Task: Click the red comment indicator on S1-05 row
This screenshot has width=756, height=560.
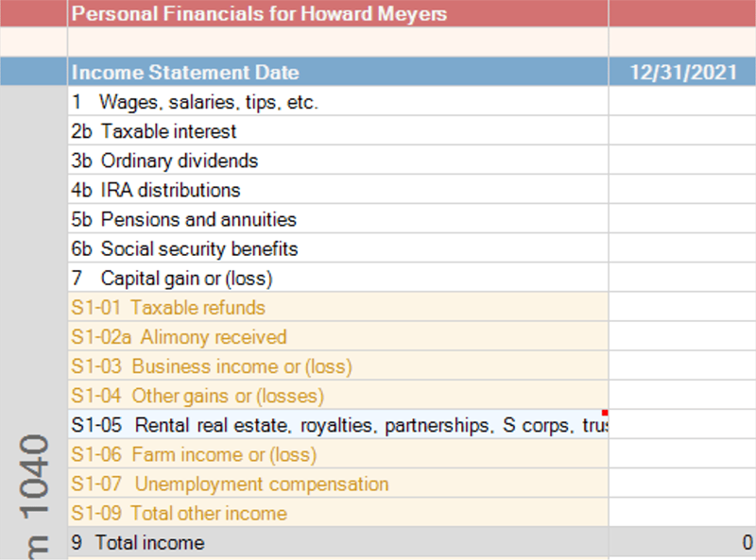Action: pyautogui.click(x=605, y=413)
